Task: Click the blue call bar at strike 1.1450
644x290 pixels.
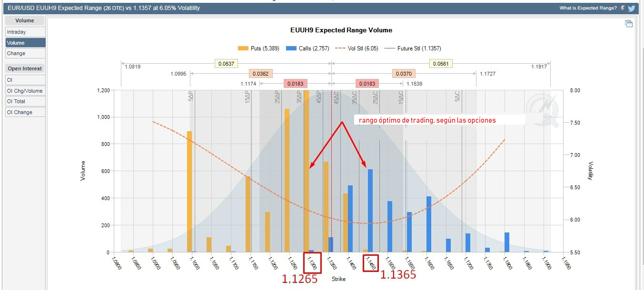Action: point(370,209)
